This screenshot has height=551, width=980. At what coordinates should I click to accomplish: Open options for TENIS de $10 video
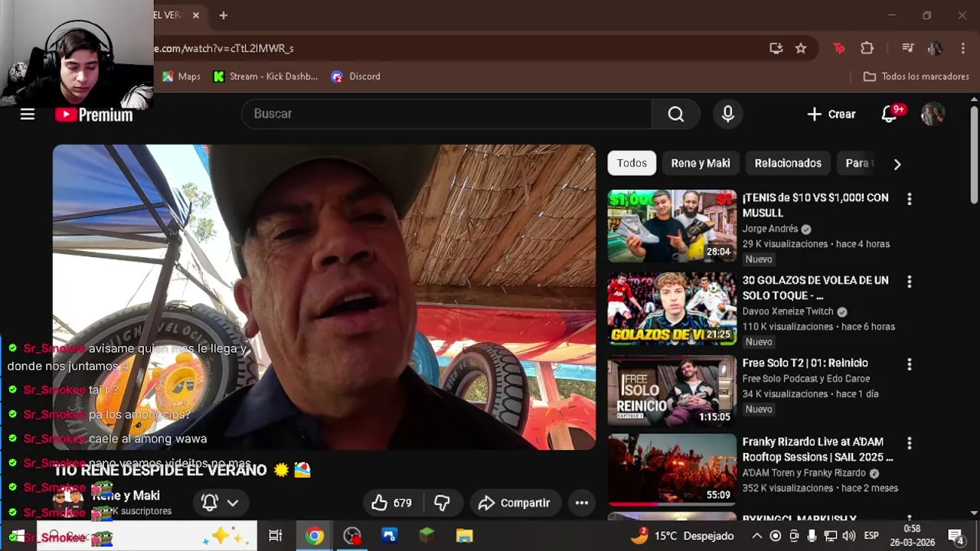909,199
